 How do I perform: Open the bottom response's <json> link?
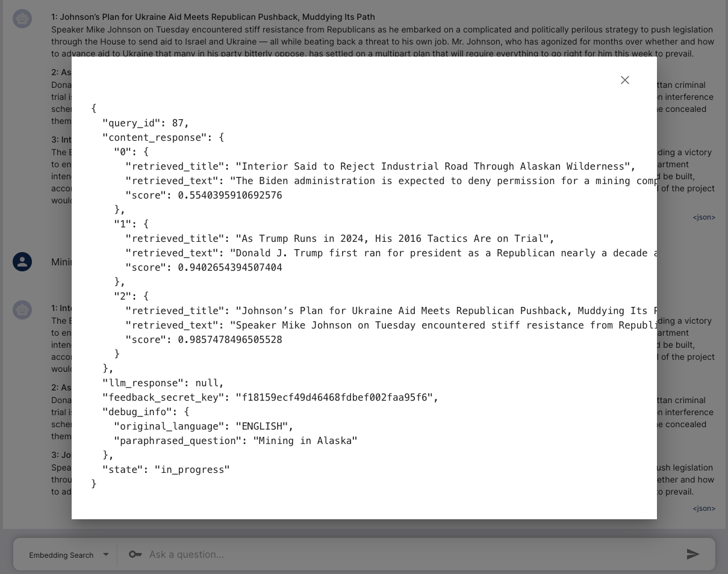point(703,508)
